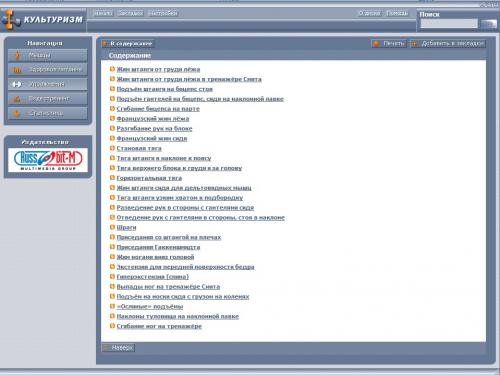Open link Жим ногами вниз головой

[155, 257]
